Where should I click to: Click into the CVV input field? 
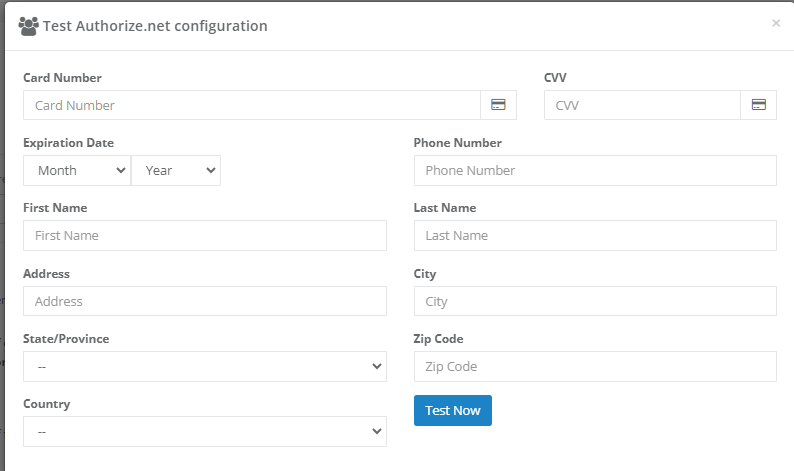(x=642, y=105)
